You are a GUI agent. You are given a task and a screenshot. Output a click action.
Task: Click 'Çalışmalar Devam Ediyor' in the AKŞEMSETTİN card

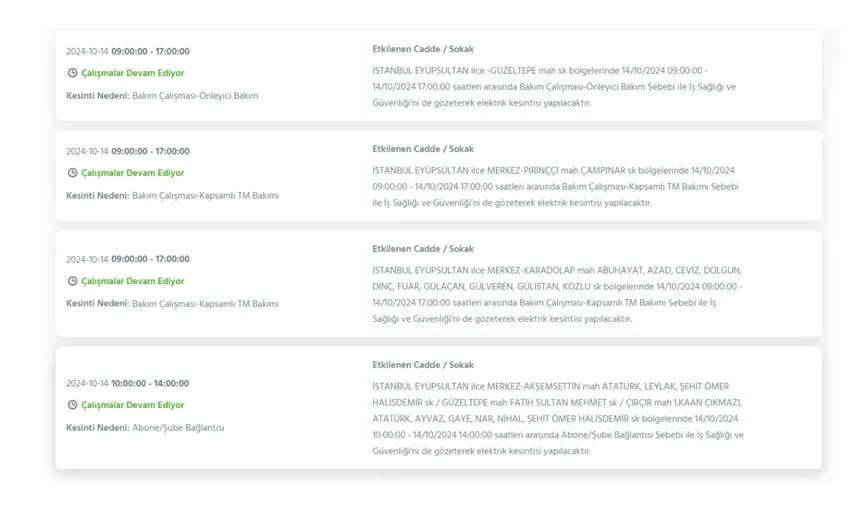tap(132, 405)
